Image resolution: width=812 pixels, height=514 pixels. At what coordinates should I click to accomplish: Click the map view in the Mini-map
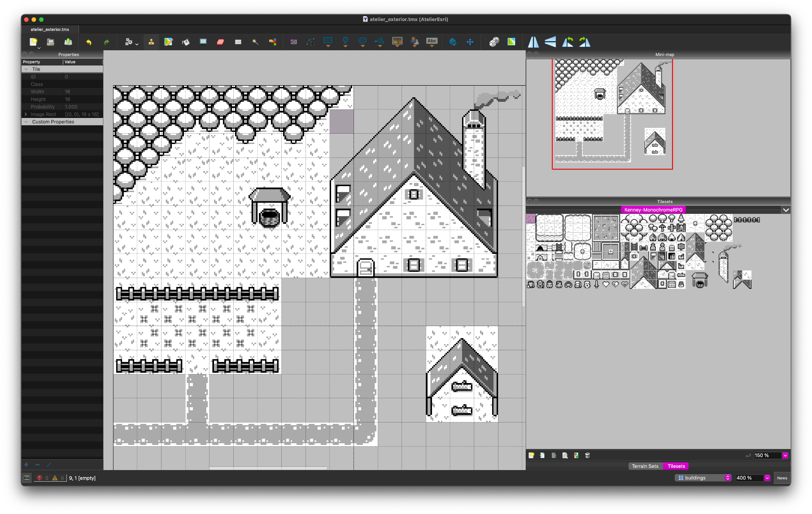[x=612, y=114]
